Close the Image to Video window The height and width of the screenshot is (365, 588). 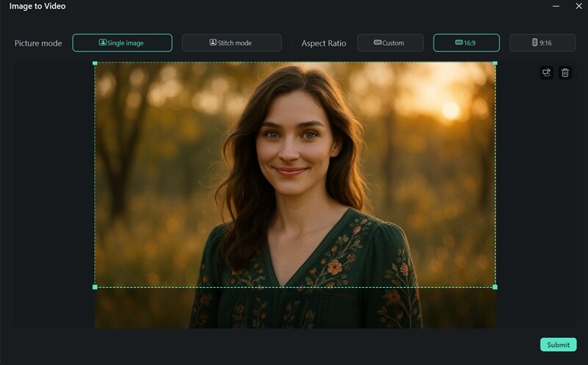578,6
